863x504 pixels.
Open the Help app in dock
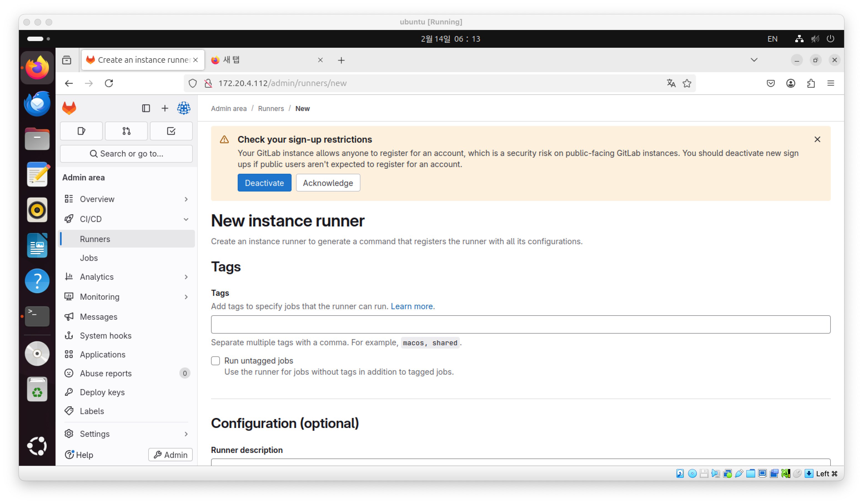tap(37, 281)
